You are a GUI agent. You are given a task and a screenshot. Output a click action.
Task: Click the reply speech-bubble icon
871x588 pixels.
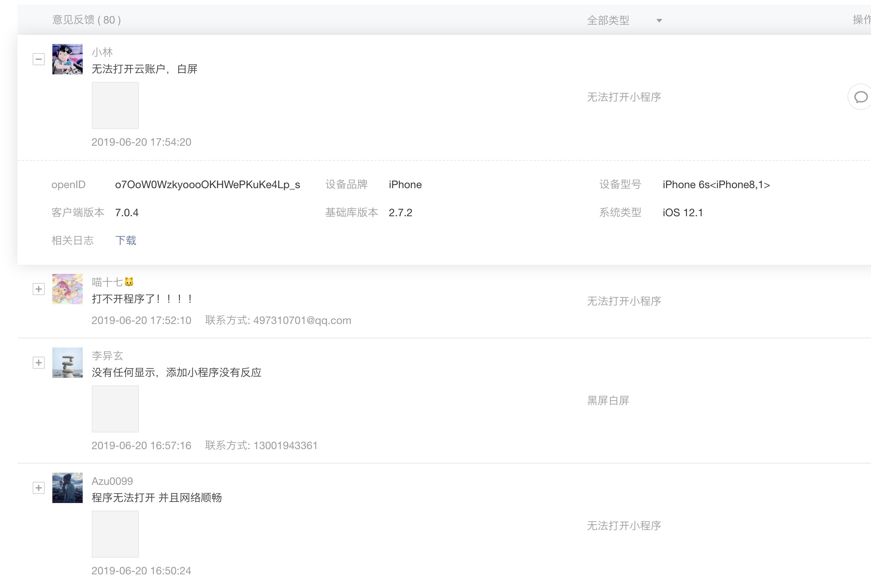pos(860,97)
